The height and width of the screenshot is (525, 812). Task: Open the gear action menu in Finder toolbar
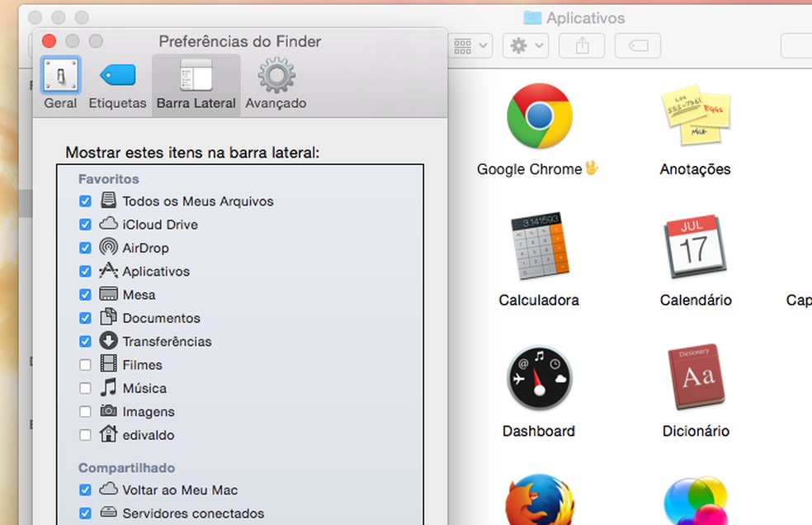(526, 45)
